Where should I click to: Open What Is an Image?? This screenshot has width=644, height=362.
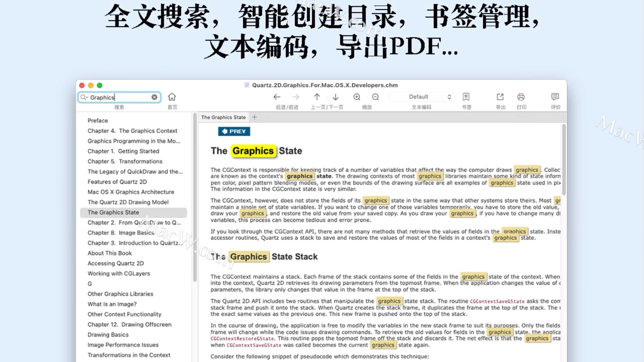click(112, 304)
